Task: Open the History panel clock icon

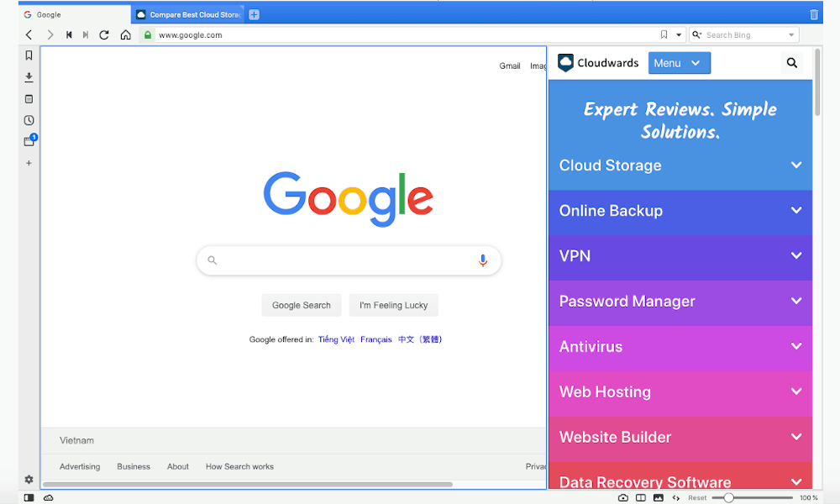Action: click(29, 120)
